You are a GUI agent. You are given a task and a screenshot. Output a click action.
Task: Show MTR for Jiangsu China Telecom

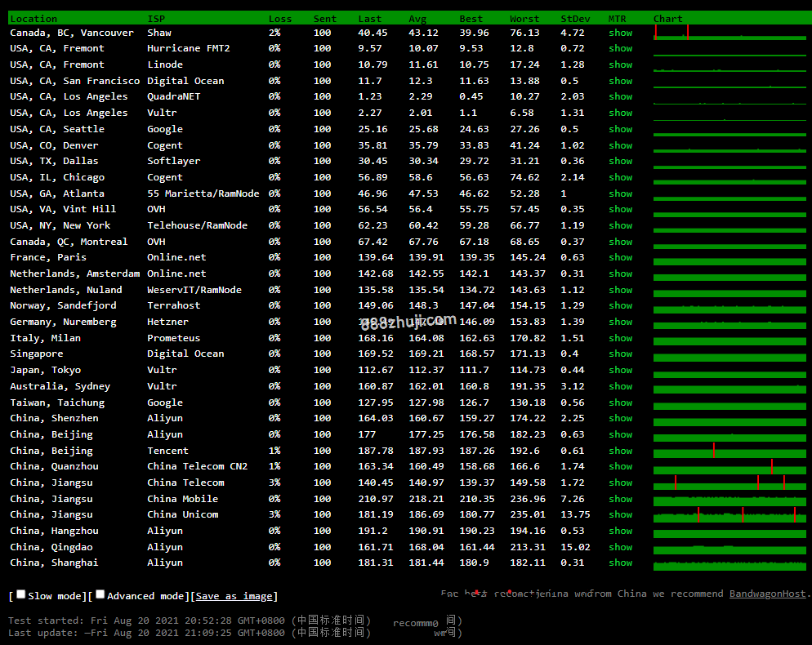(620, 483)
